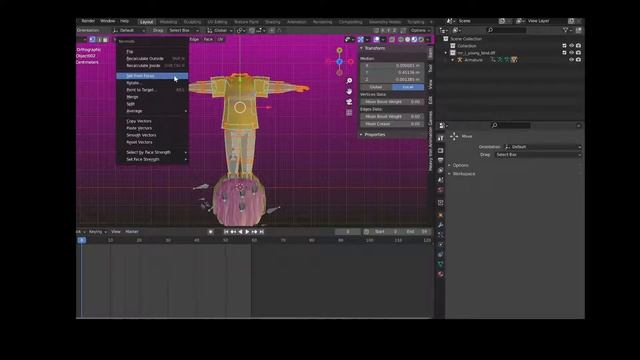This screenshot has width=640, height=360.
Task: Open the Render menu
Action: tap(88, 21)
